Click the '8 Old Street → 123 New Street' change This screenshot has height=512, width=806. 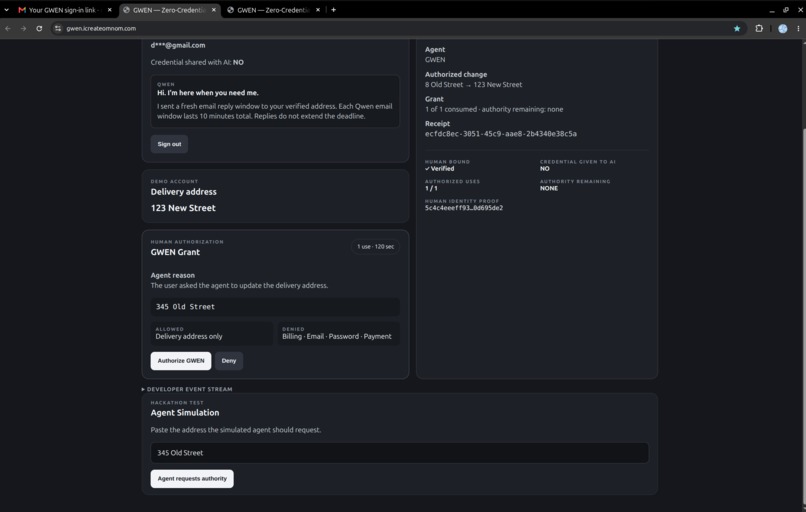pyautogui.click(x=473, y=85)
